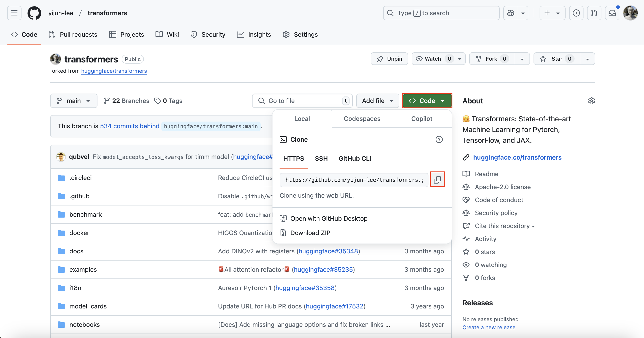Open the model_cards folder

(x=88, y=306)
